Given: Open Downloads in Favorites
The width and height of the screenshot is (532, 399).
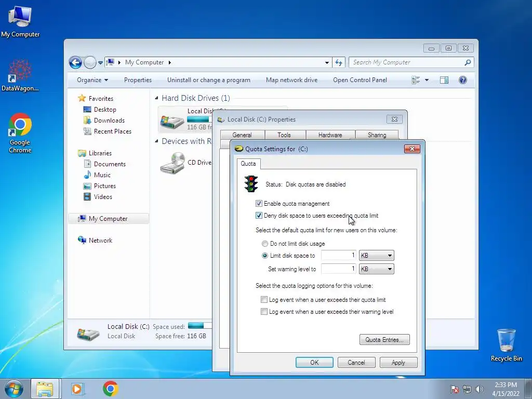Looking at the screenshot, I should pos(104,121).
